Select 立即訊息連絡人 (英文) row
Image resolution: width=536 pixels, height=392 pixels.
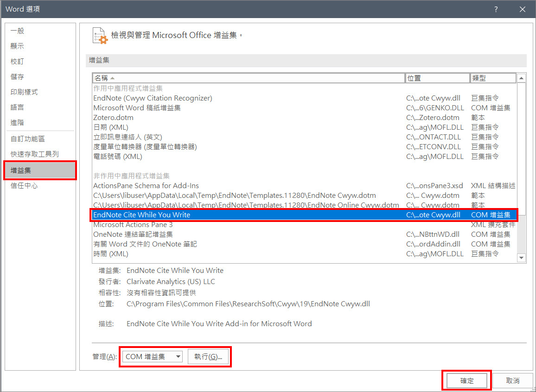click(x=305, y=137)
